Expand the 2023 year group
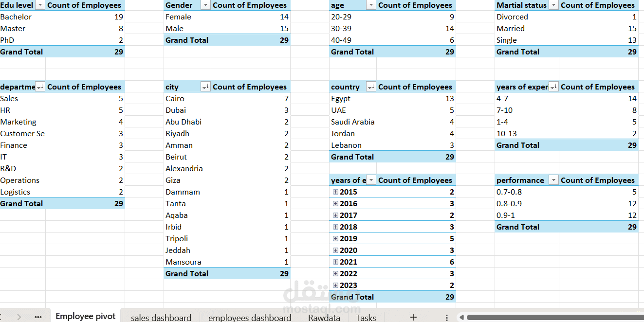 click(x=335, y=286)
